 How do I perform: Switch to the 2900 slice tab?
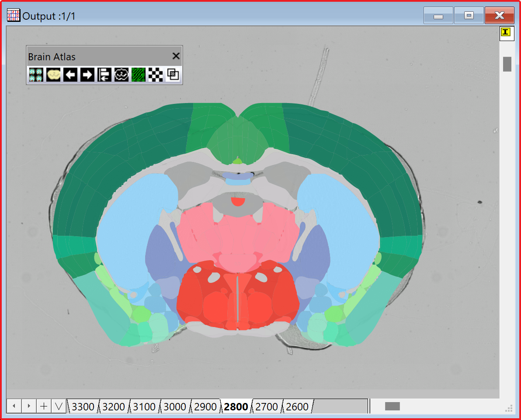[x=205, y=406]
